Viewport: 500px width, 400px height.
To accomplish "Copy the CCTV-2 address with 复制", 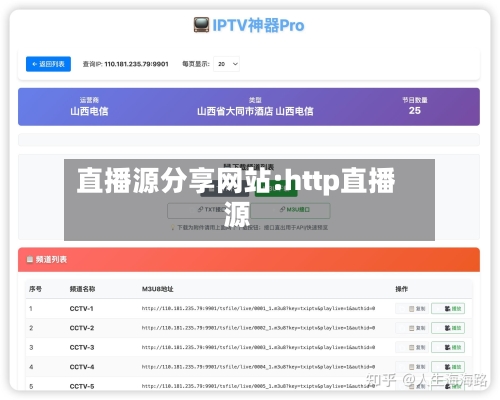I will click(x=412, y=328).
